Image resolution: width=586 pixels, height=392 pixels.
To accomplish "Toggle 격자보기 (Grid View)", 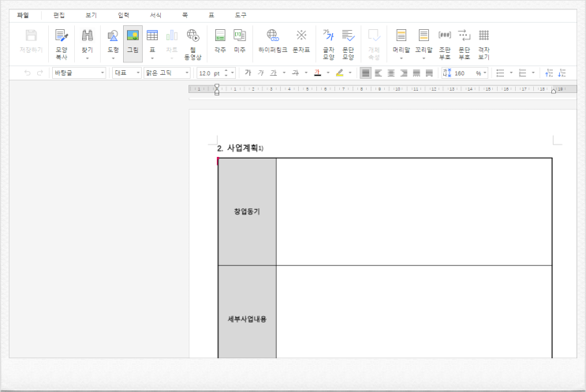I will (483, 41).
